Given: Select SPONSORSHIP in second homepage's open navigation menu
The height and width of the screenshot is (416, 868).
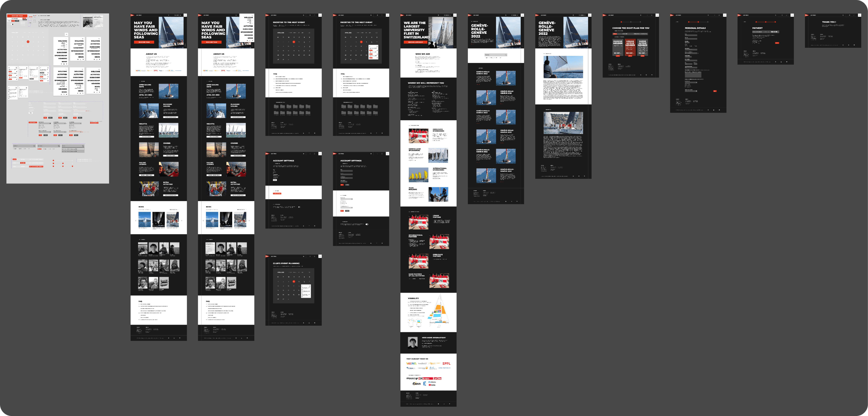Looking at the screenshot, I should (247, 32).
